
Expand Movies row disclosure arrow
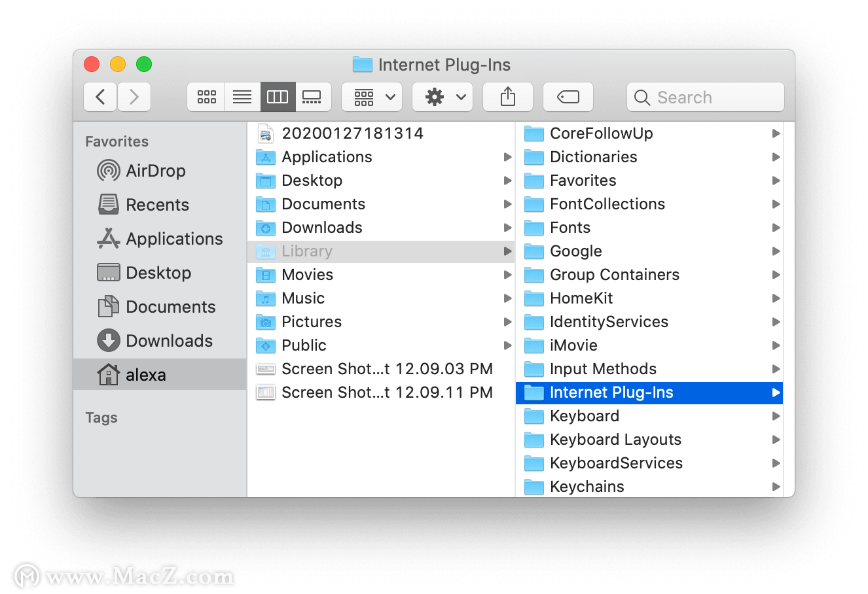(x=507, y=275)
